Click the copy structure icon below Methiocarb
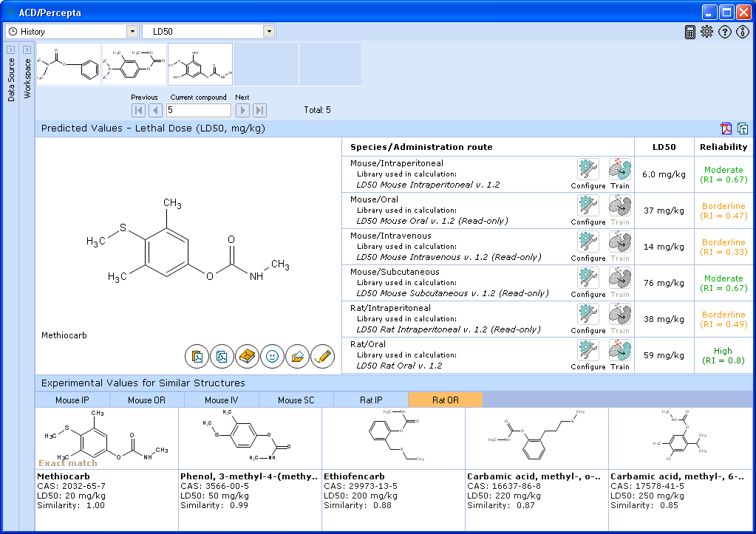This screenshot has width=756, height=534. coord(222,357)
